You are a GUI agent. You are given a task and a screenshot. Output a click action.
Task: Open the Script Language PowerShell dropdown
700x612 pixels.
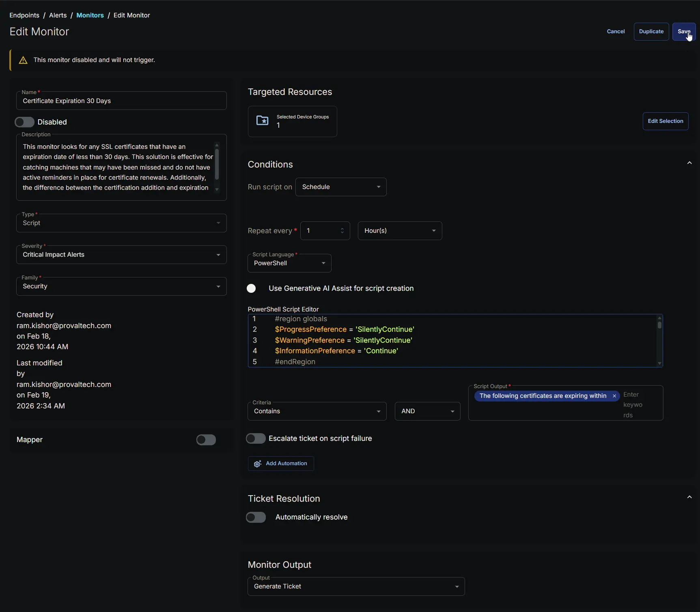coord(289,263)
